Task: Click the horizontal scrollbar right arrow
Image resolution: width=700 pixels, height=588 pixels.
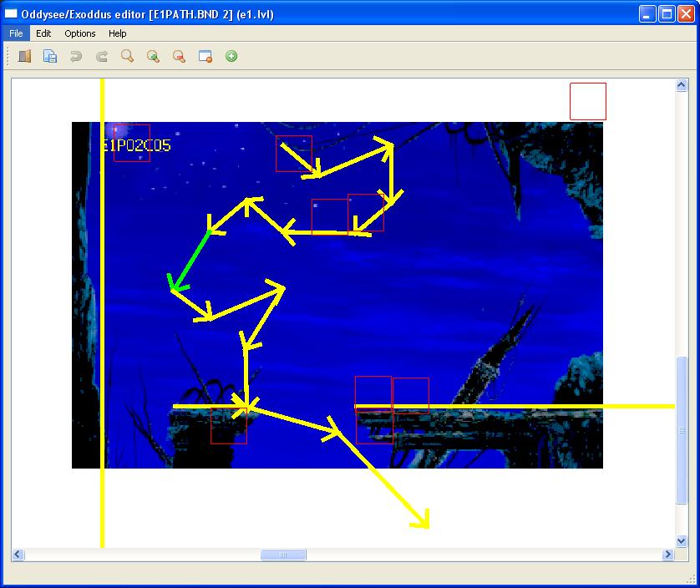Action: click(667, 555)
